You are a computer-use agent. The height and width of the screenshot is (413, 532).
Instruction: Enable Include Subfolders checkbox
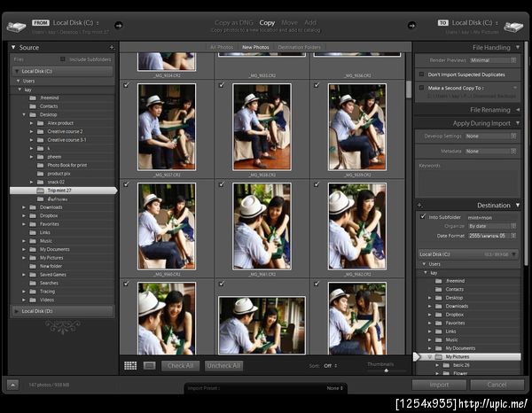click(x=61, y=58)
